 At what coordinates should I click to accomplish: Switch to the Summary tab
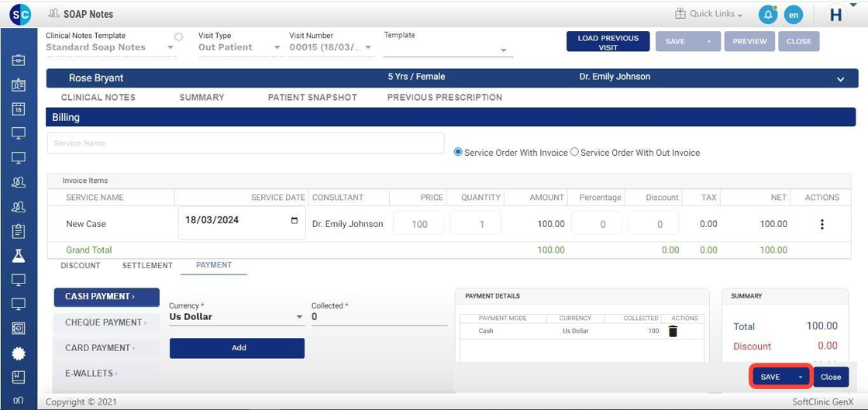[202, 98]
